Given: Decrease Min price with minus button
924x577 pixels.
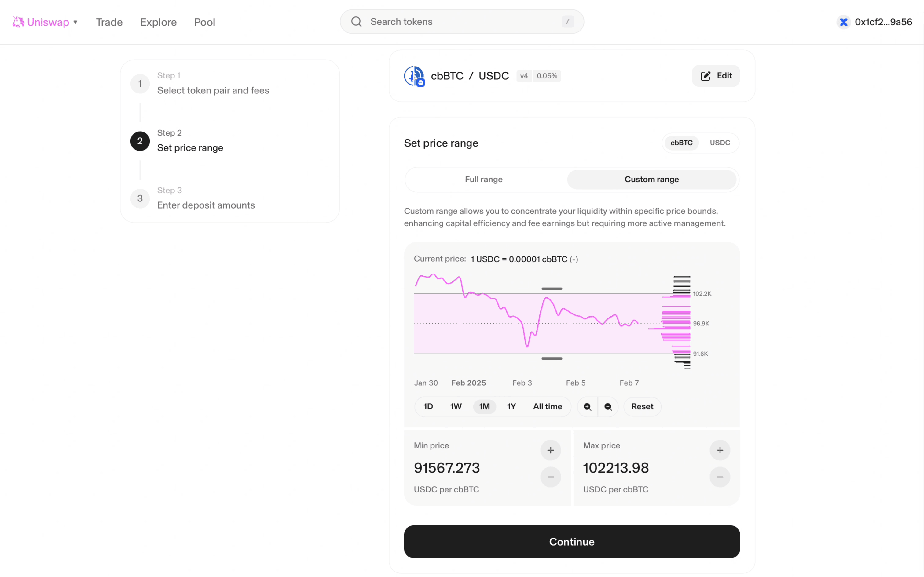Looking at the screenshot, I should click(x=550, y=477).
